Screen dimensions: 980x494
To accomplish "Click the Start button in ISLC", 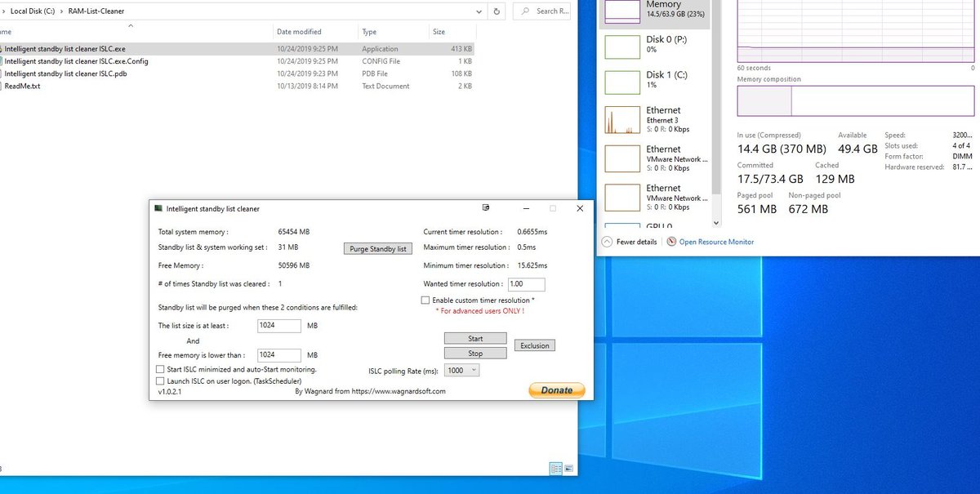I will [x=475, y=338].
